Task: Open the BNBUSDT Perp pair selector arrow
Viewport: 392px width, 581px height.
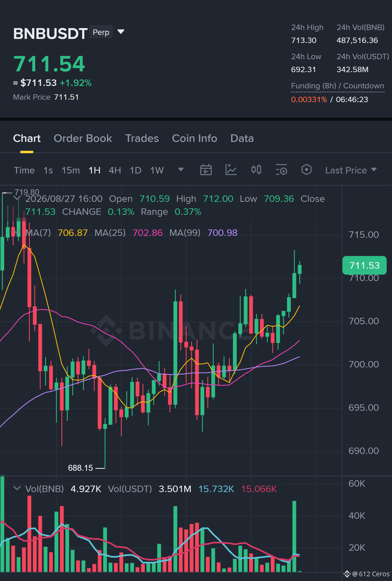Action: [121, 32]
